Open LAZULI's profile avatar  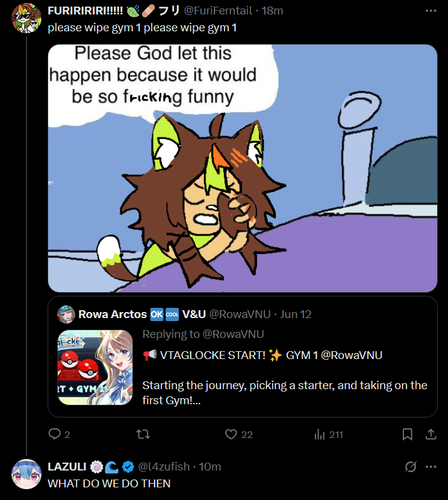tap(26, 473)
